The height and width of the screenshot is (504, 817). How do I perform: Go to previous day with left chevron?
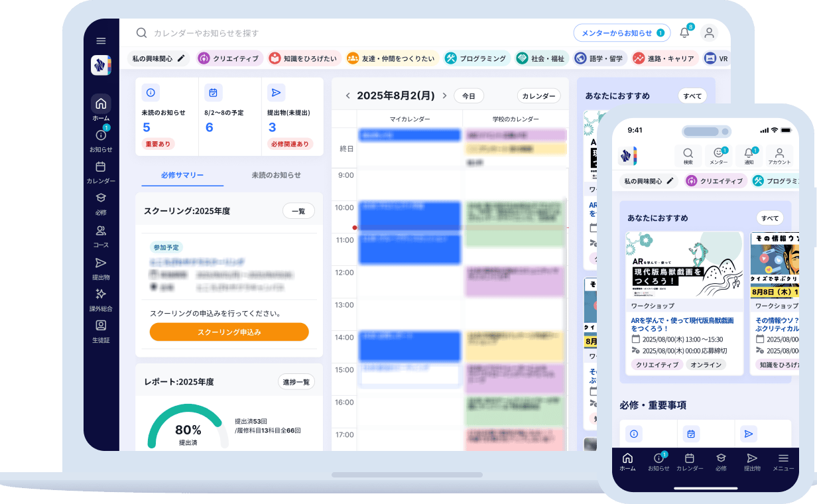point(347,95)
